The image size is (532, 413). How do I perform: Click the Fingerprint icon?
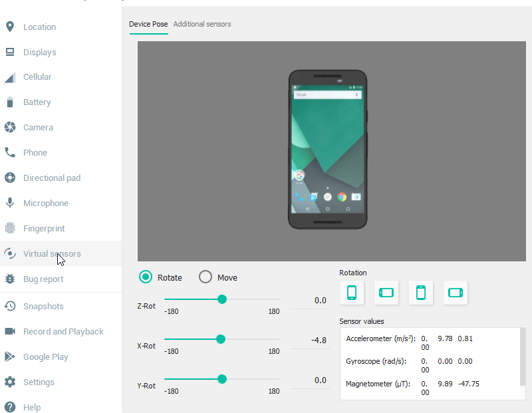pyautogui.click(x=10, y=228)
